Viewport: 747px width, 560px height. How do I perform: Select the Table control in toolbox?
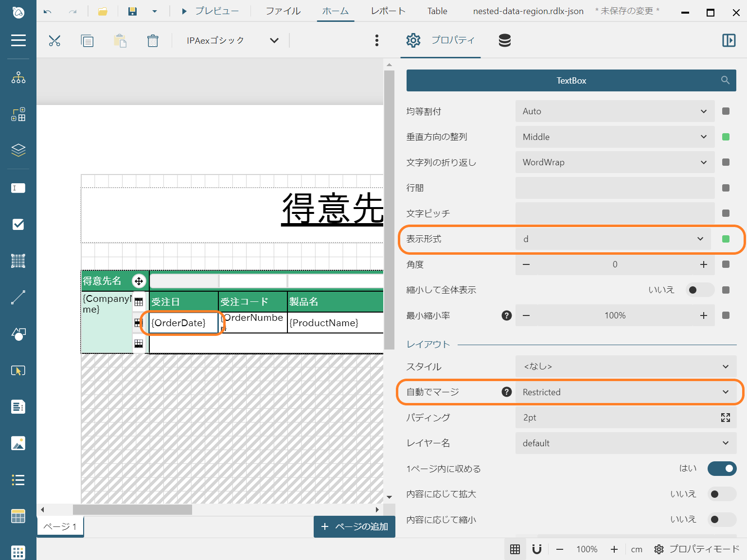18,516
